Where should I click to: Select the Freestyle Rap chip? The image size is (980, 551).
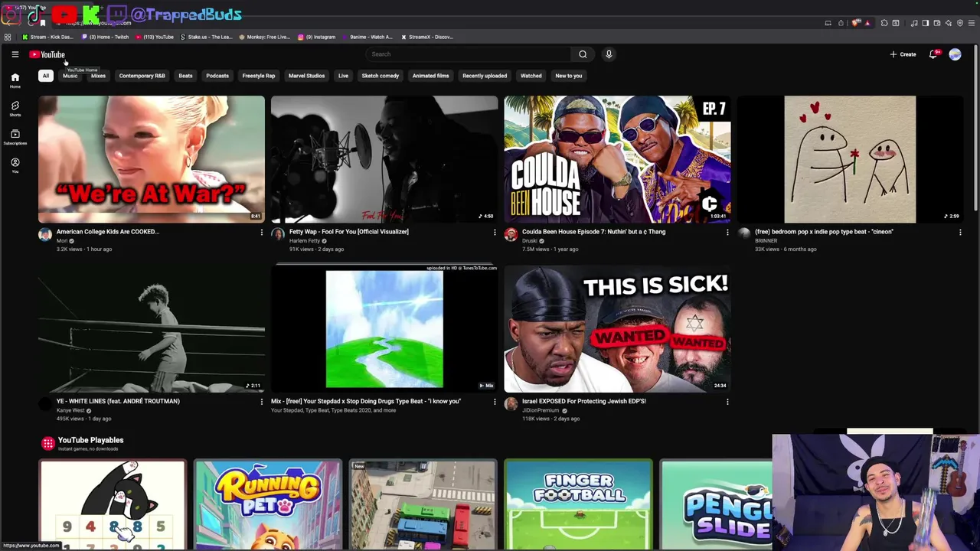click(259, 76)
